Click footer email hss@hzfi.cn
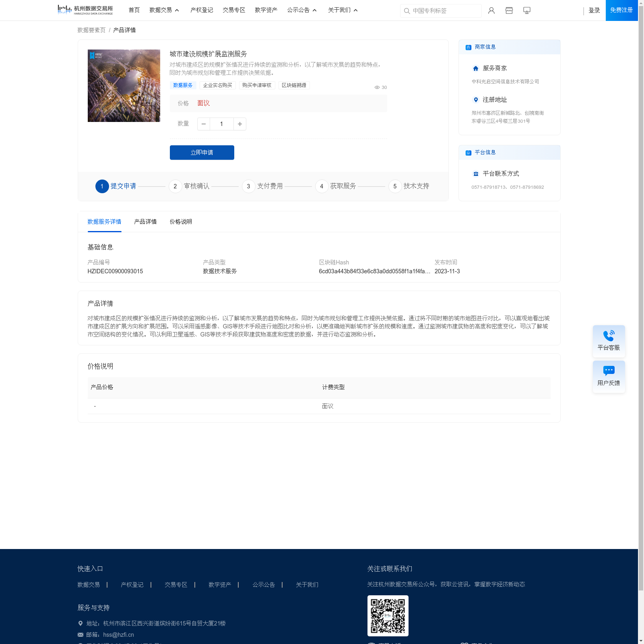The width and height of the screenshot is (644, 644). click(118, 635)
